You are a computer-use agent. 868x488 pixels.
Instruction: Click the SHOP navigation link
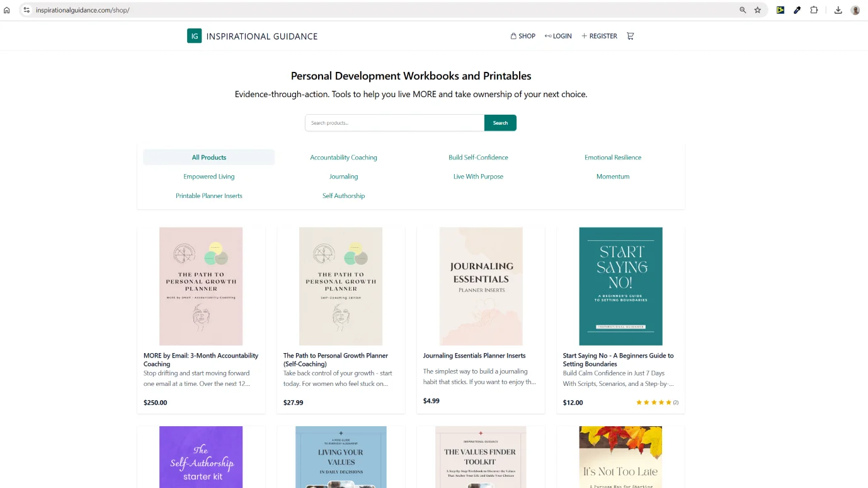click(523, 36)
